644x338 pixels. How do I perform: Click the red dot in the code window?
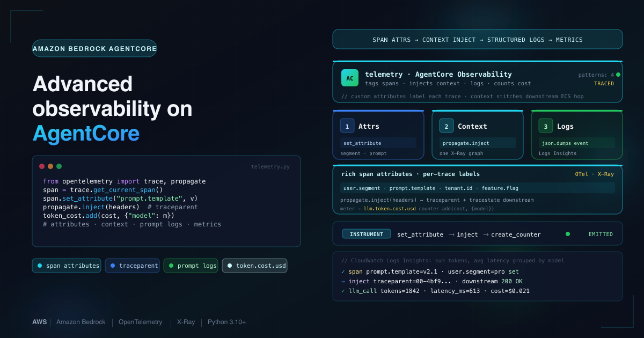point(42,166)
